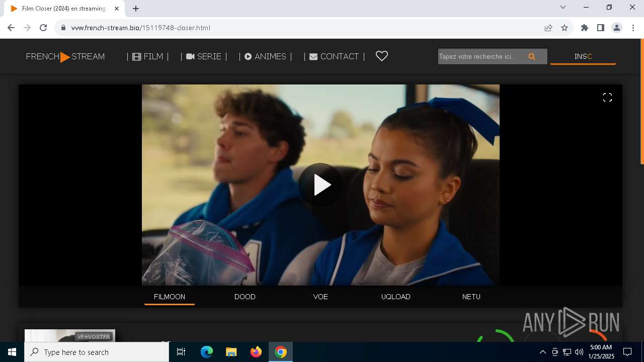The width and height of the screenshot is (644, 362).
Task: Choose the UQLOAD player source
Action: click(x=396, y=297)
